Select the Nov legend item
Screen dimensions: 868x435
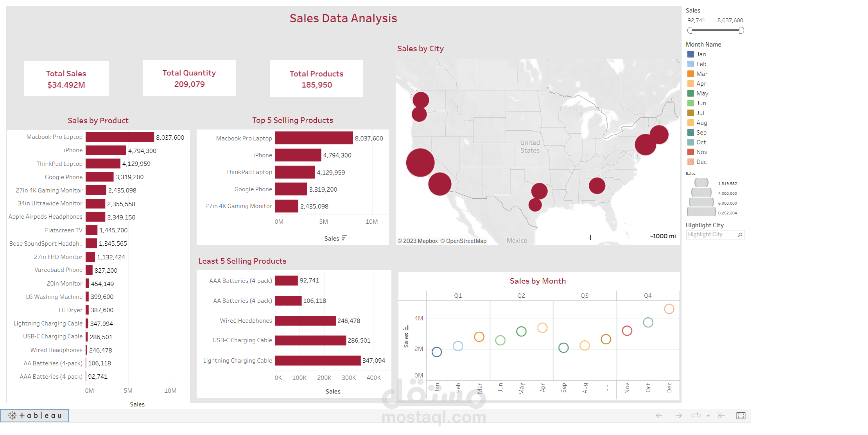coord(701,152)
